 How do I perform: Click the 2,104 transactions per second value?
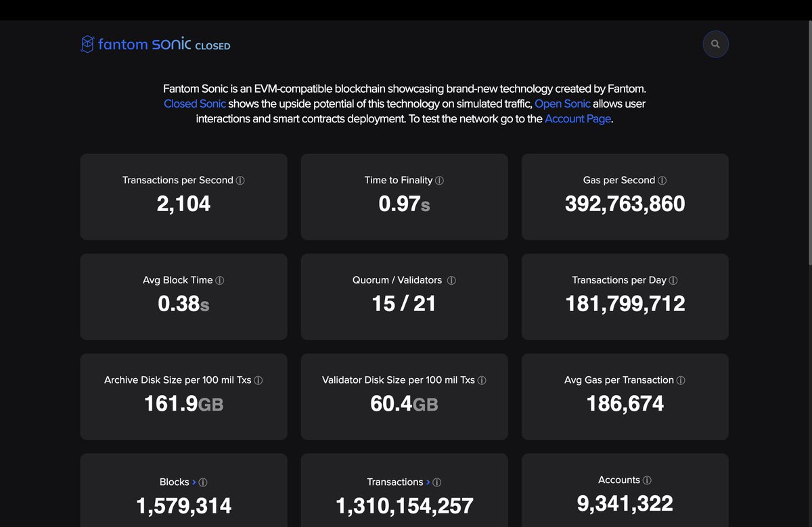[x=183, y=204]
